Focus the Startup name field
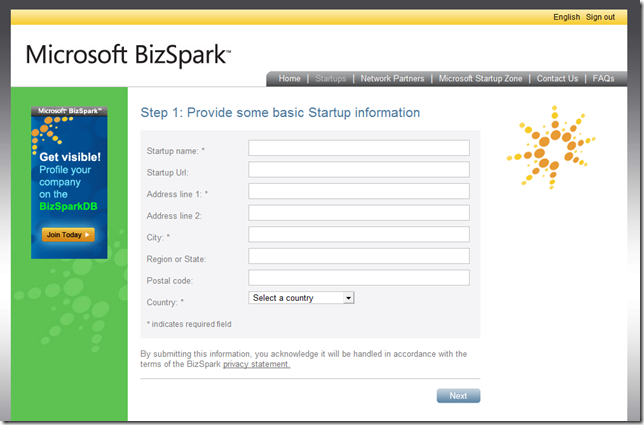 point(359,148)
